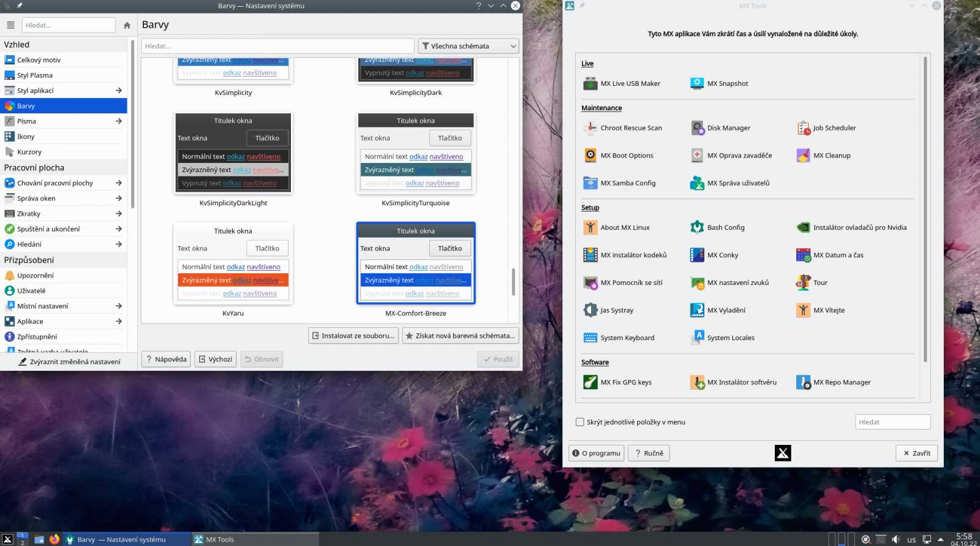Expand Chování pracovní plochy section
The height and width of the screenshot is (546, 980).
118,183
